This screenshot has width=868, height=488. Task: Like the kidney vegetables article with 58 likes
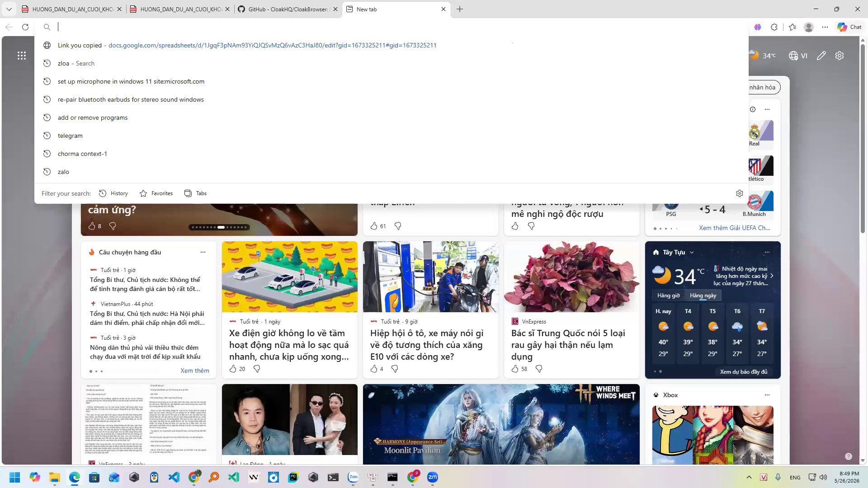click(x=515, y=369)
